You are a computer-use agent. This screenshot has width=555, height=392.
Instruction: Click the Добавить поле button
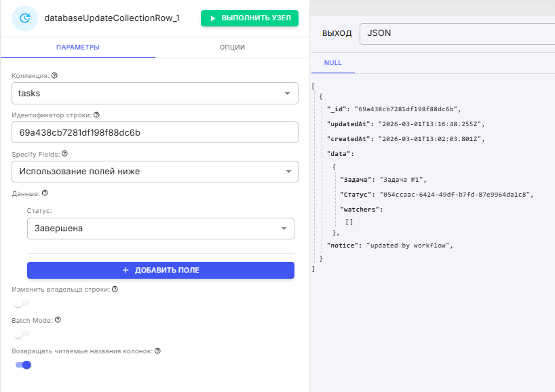click(x=160, y=270)
